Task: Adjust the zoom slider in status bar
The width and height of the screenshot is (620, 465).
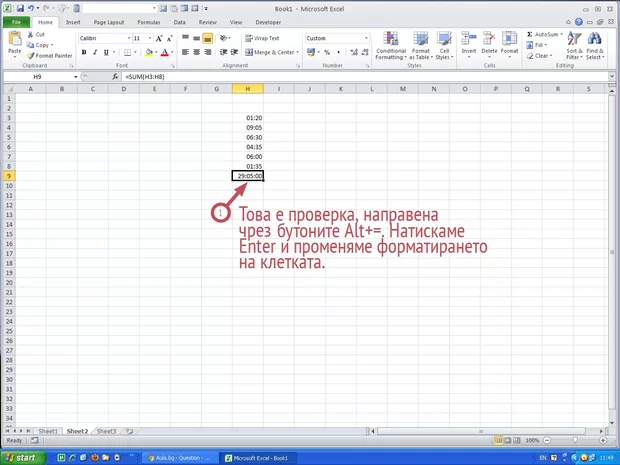Action: coord(575,440)
